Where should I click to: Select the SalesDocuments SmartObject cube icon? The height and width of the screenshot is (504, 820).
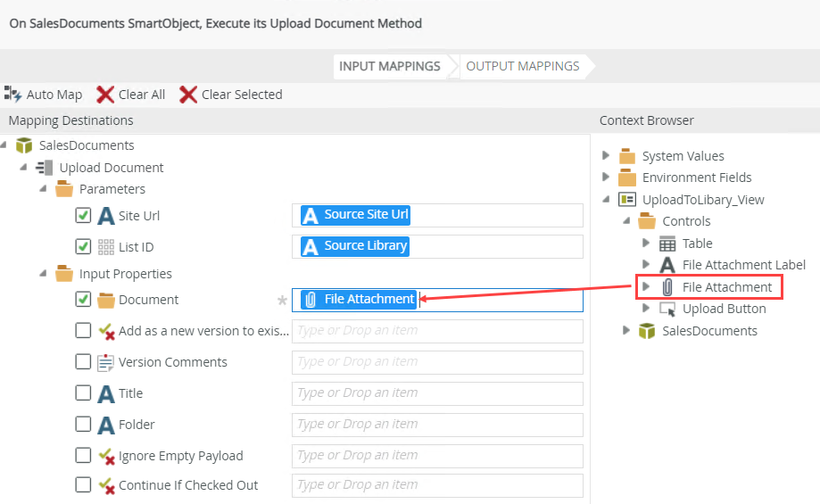(x=24, y=145)
